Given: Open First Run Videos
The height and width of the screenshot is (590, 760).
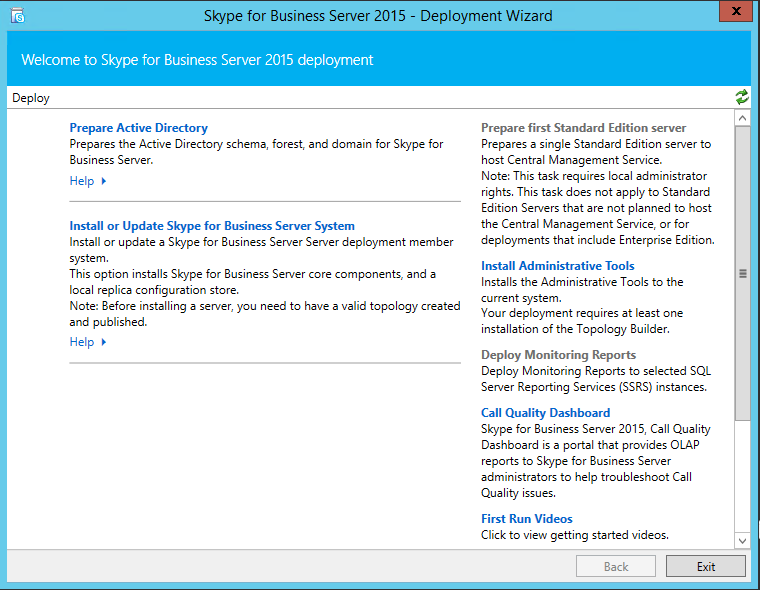Looking at the screenshot, I should click(x=526, y=519).
